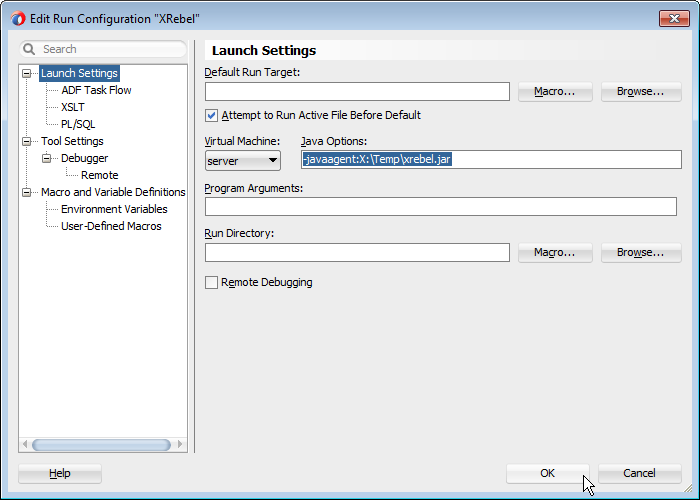Select Launch Settings in the tree
Image resolution: width=700 pixels, height=500 pixels.
click(79, 73)
